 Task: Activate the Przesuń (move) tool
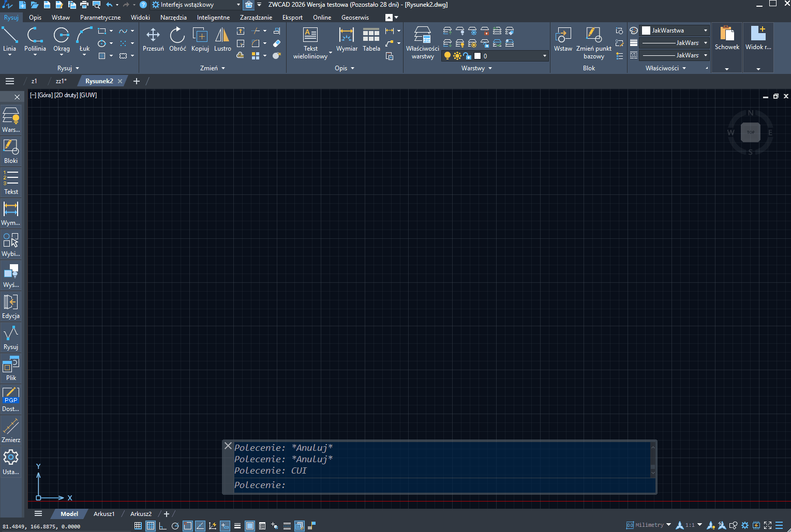pos(153,40)
